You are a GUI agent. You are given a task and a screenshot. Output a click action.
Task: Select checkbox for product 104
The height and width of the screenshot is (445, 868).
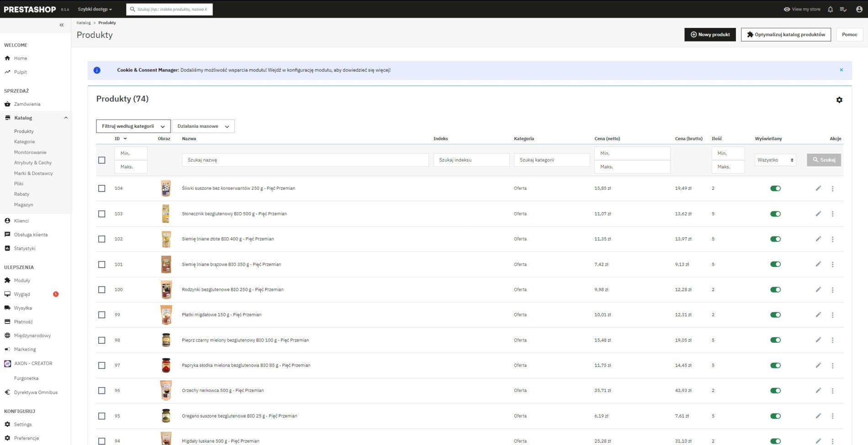101,188
